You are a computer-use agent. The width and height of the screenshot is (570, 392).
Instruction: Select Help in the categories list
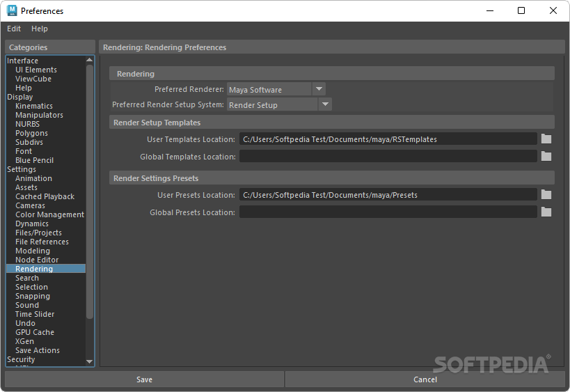tap(24, 88)
